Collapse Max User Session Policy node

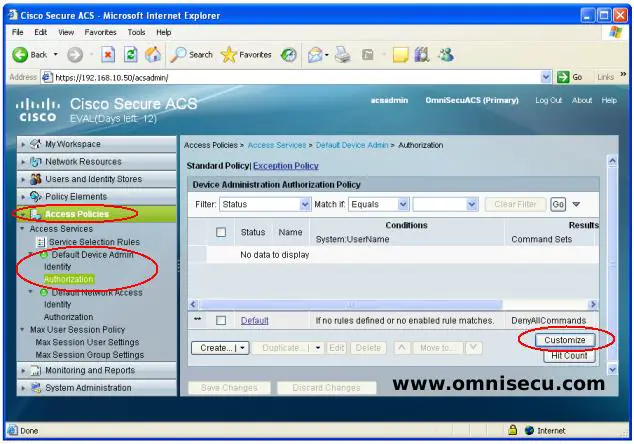[22, 330]
